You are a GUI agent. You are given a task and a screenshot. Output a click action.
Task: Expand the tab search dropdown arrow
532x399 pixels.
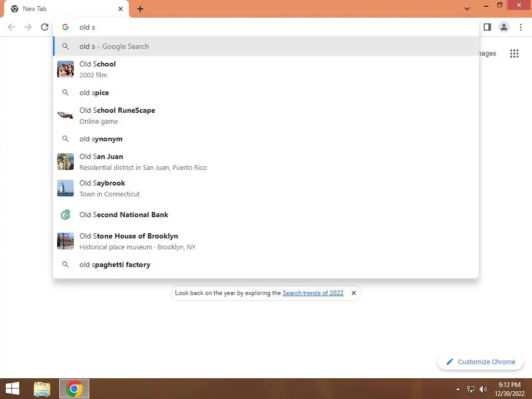[467, 9]
